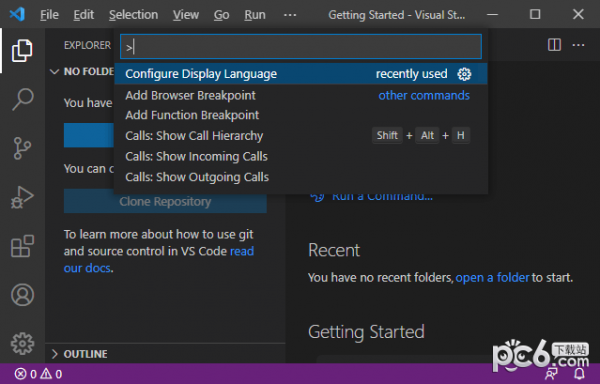Open notifications bell in status bar

[x=579, y=373]
